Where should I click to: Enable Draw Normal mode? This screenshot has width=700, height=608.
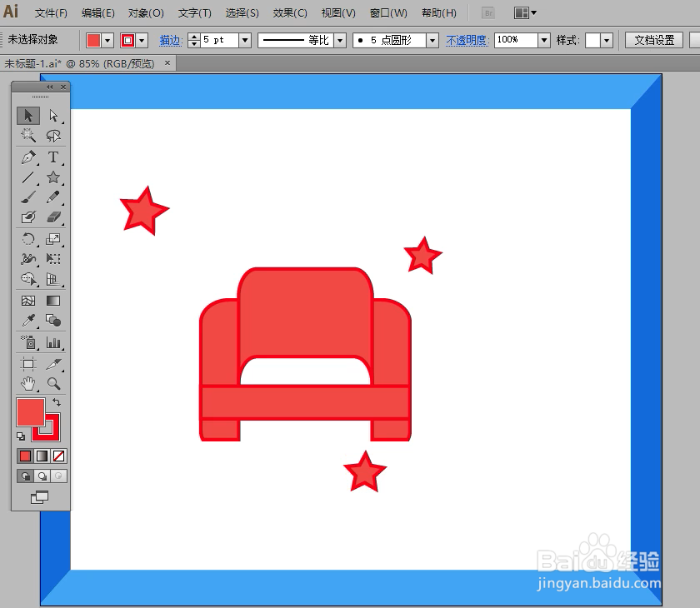click(26, 476)
